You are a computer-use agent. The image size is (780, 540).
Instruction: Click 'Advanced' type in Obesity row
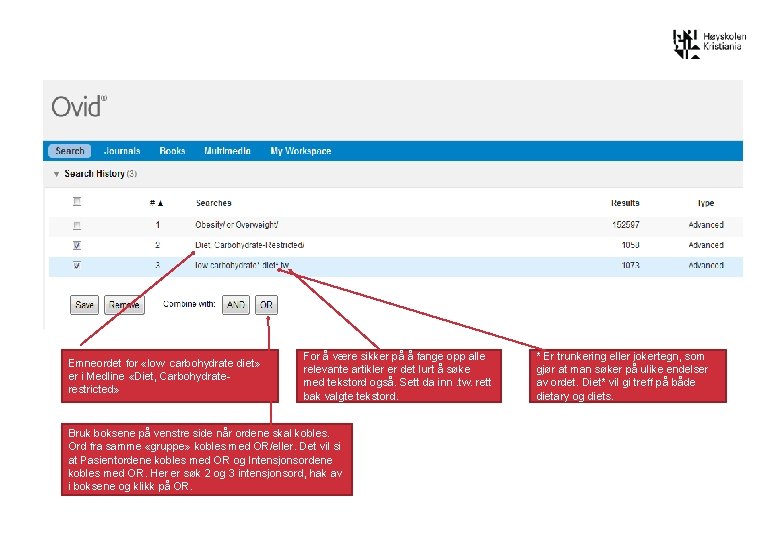point(706,225)
